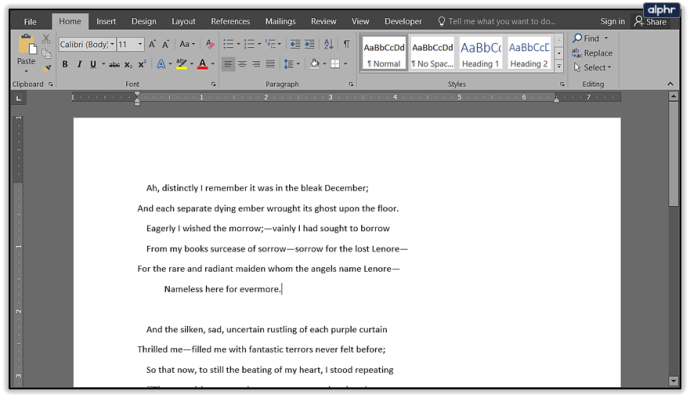Click the red Font Color button
690x398 pixels.
(x=202, y=64)
